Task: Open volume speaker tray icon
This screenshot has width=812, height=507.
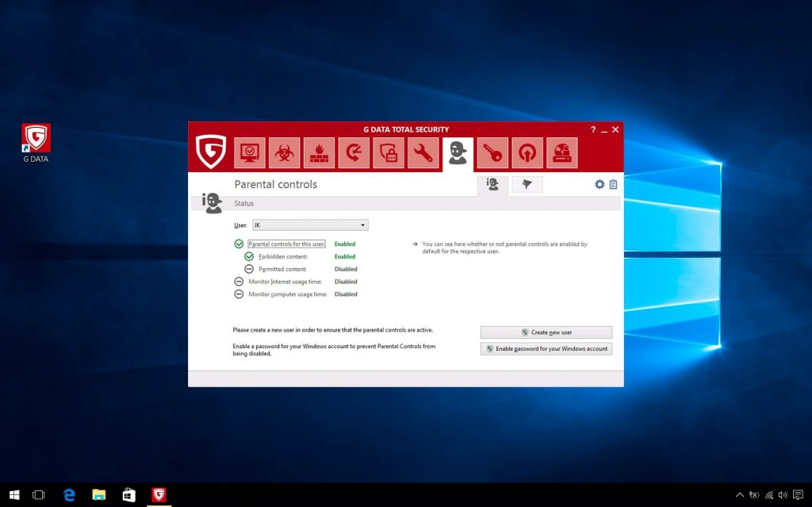Action: 783,495
